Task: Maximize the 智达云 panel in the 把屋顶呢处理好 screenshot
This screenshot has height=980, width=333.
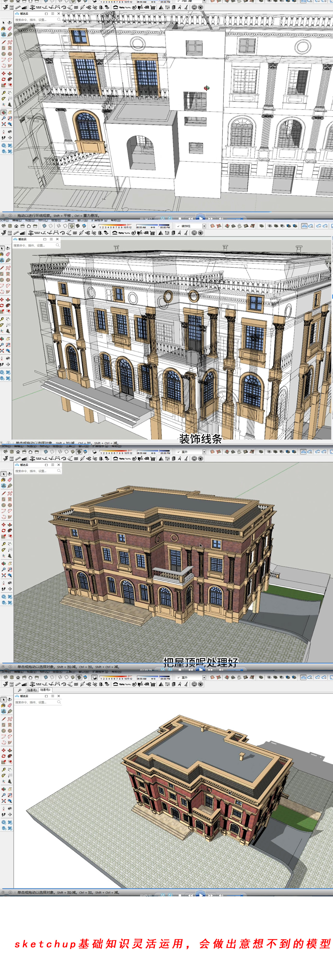Action: pyautogui.click(x=46, y=465)
